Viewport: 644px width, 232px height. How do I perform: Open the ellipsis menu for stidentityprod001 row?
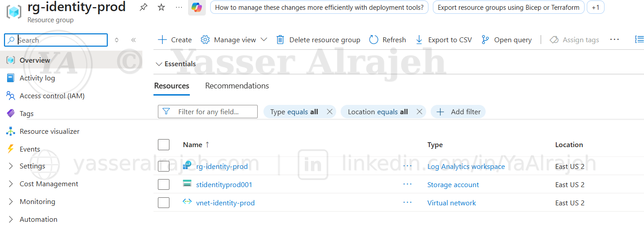[x=408, y=184]
